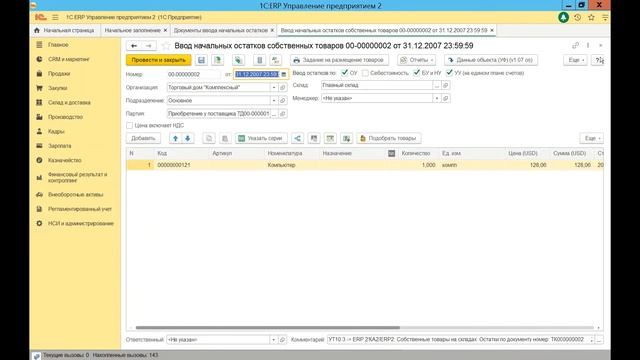Open the Продажи section

(59, 73)
